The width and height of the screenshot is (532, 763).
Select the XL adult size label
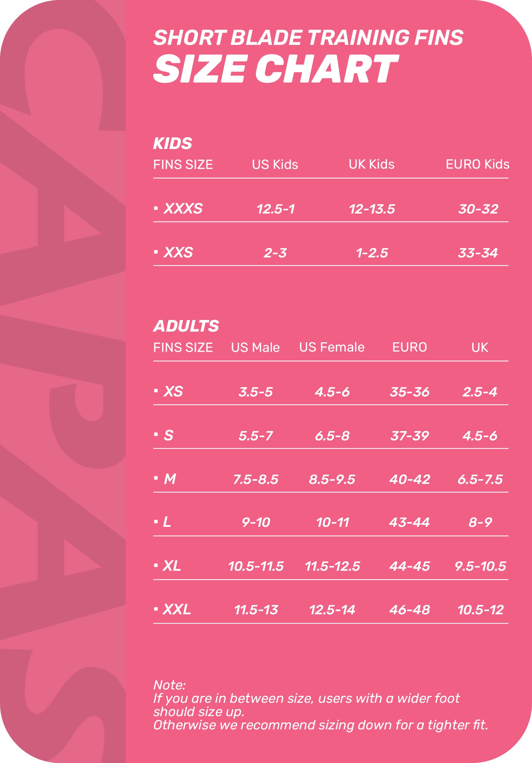click(x=172, y=566)
